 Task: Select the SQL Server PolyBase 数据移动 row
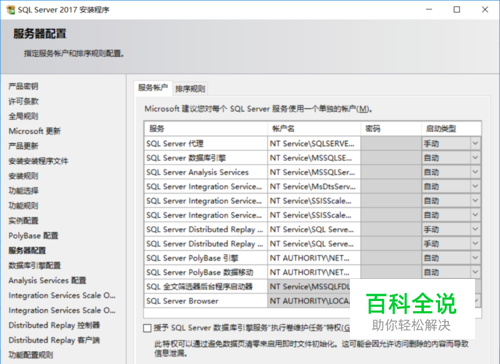(x=206, y=272)
